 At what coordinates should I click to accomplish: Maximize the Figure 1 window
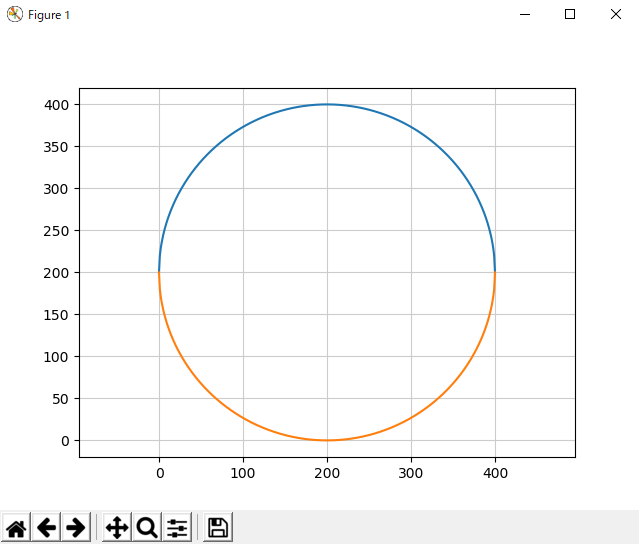tap(570, 15)
